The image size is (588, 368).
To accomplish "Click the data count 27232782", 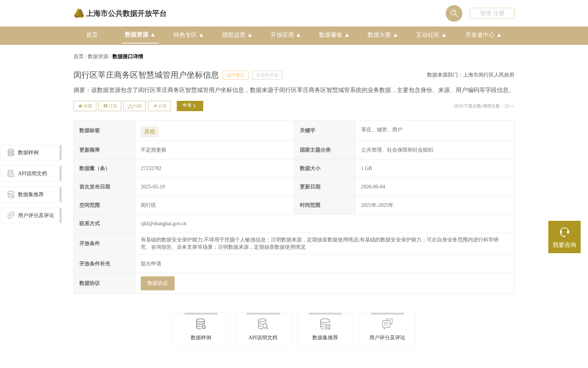I will pyautogui.click(x=151, y=169).
